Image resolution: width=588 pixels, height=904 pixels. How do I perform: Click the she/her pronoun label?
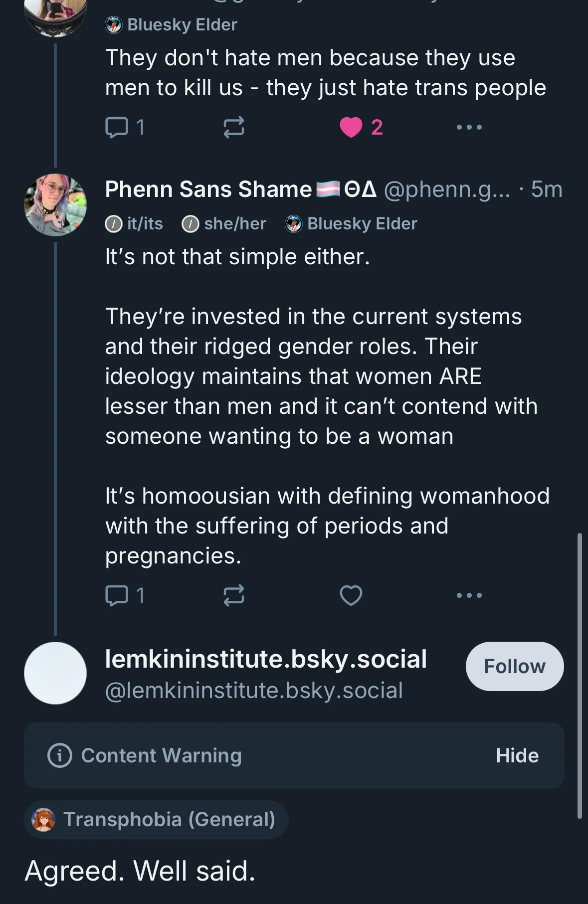[225, 224]
